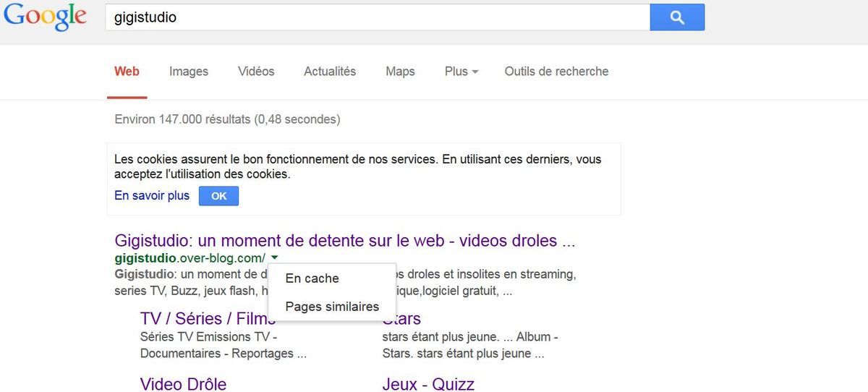868x392 pixels.
Task: Switch to the Images tab
Action: click(x=189, y=72)
